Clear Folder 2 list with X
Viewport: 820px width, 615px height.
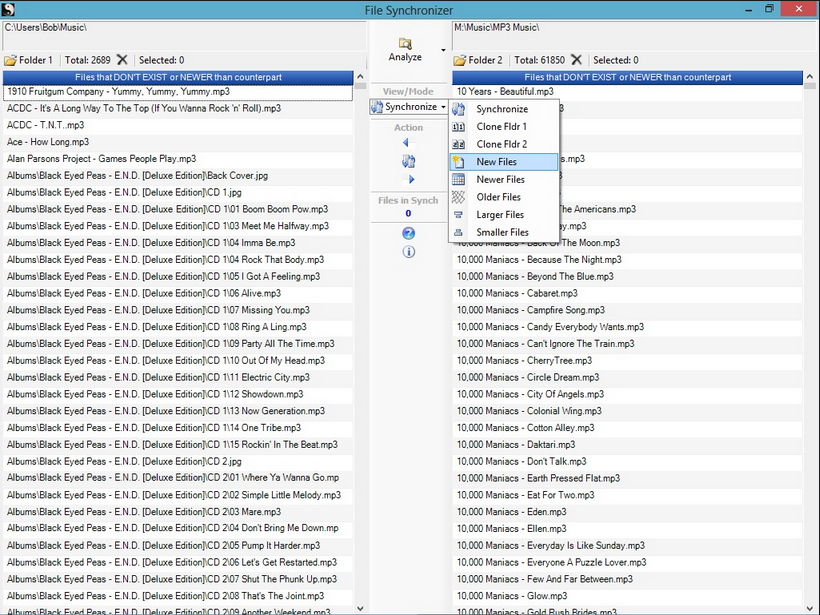point(576,60)
